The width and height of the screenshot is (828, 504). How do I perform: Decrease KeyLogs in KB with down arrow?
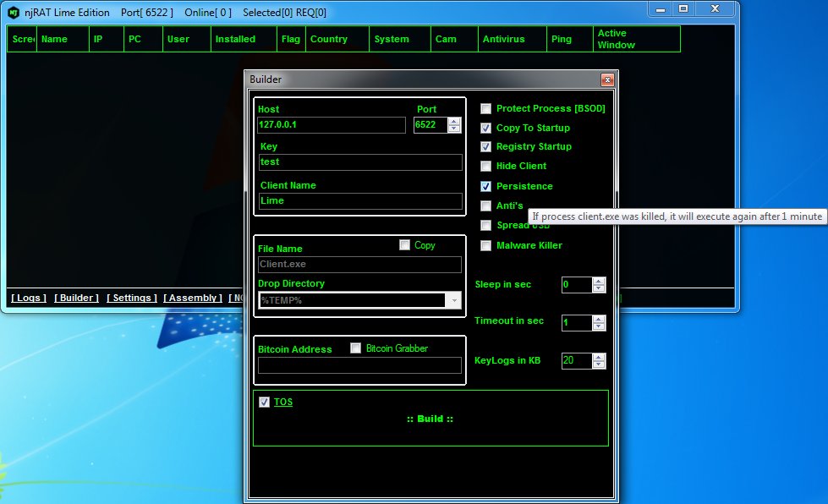coord(598,364)
